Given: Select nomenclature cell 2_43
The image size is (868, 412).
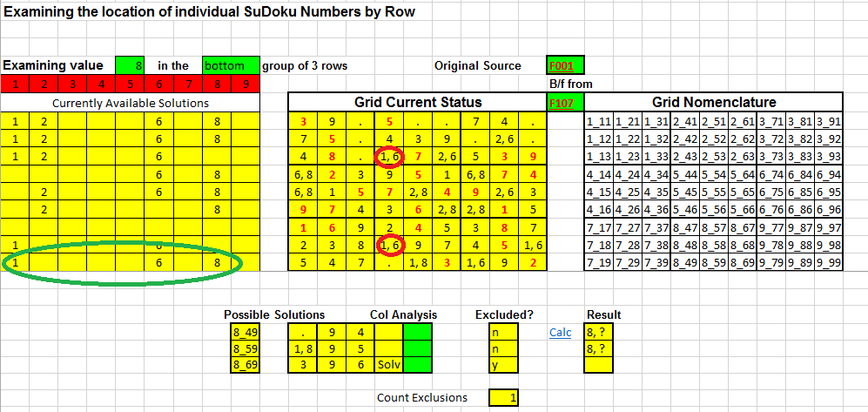Looking at the screenshot, I should point(685,157).
